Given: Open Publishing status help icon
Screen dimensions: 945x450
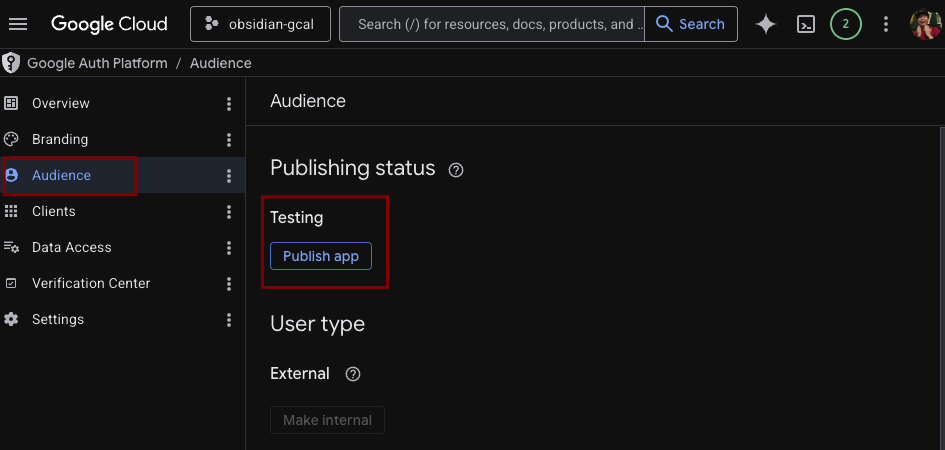Looking at the screenshot, I should tap(456, 170).
